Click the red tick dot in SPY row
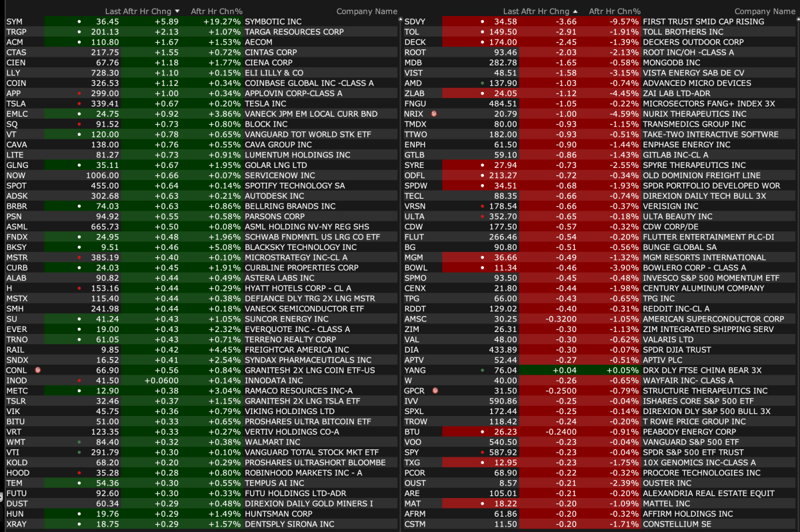This screenshot has width=800, height=532. [482, 452]
